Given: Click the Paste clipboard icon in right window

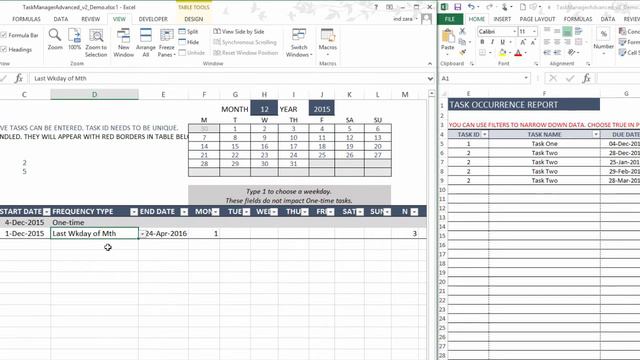Looking at the screenshot, I should tap(448, 36).
